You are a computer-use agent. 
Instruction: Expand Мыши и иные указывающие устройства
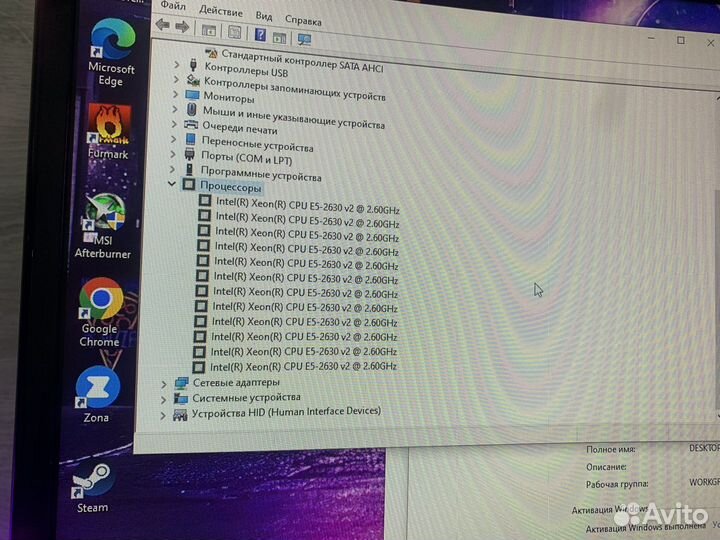[x=174, y=109]
